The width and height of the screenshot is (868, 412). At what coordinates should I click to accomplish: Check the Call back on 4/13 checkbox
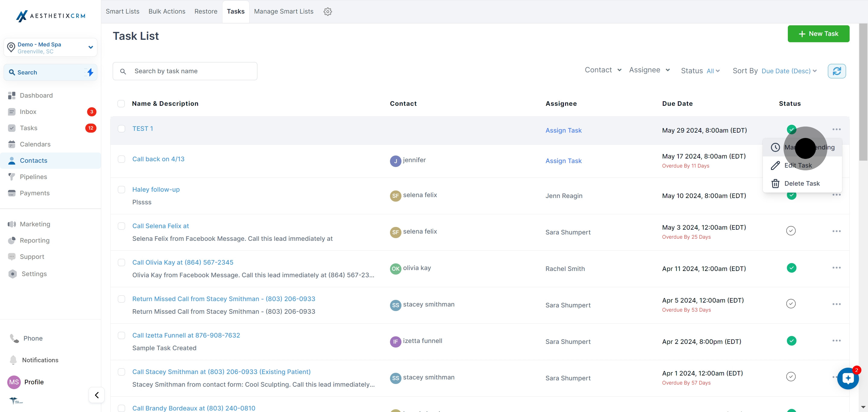click(121, 159)
